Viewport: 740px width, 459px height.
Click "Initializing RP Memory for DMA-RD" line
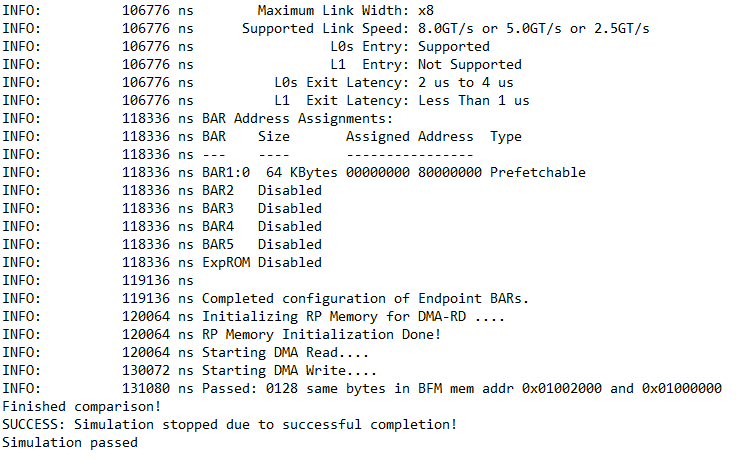click(x=354, y=316)
